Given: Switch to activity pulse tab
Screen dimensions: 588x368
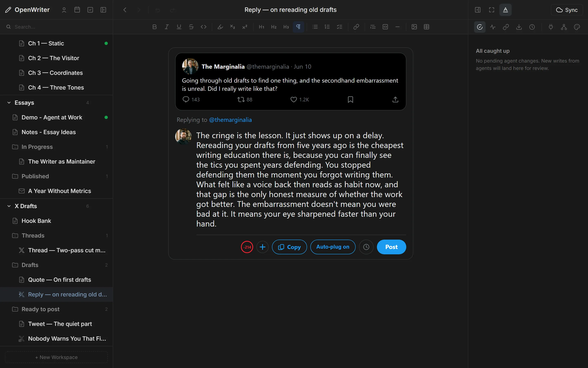Looking at the screenshot, I should tap(493, 27).
